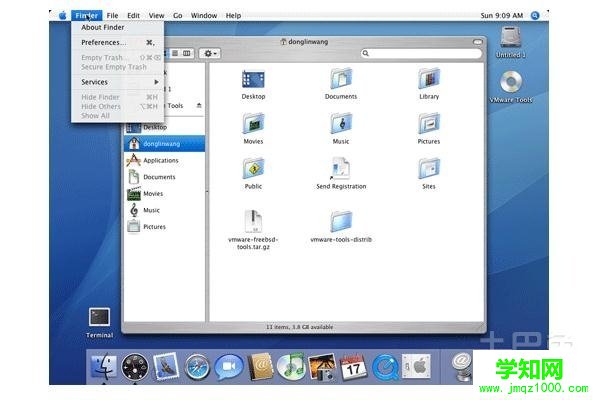
Task: Open Address Book from the Dock
Action: [260, 367]
